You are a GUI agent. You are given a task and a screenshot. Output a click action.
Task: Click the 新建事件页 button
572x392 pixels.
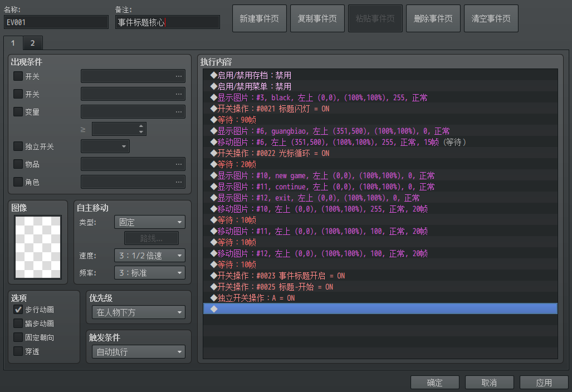coord(260,18)
